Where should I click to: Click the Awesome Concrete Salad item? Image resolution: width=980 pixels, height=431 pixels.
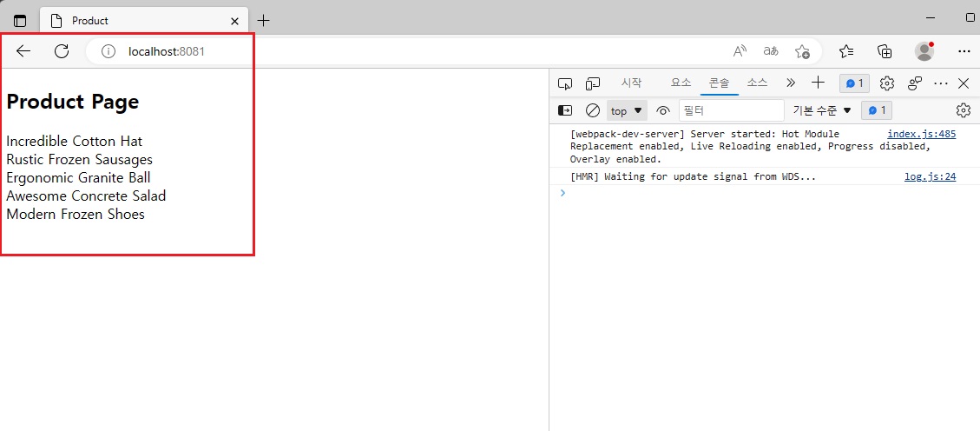(86, 196)
